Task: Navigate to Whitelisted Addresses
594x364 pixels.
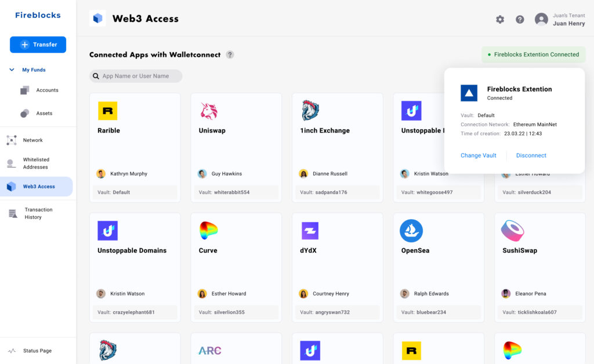Action: 36,163
